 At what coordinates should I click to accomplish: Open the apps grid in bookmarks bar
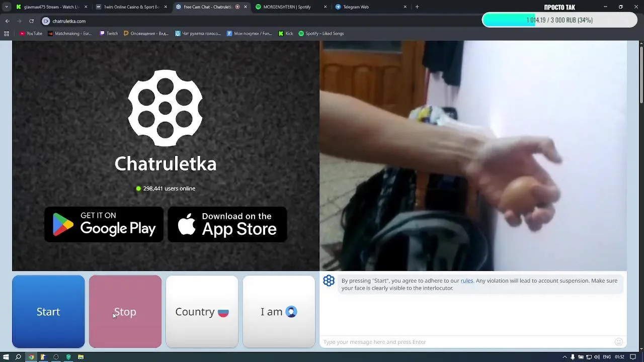click(x=7, y=34)
